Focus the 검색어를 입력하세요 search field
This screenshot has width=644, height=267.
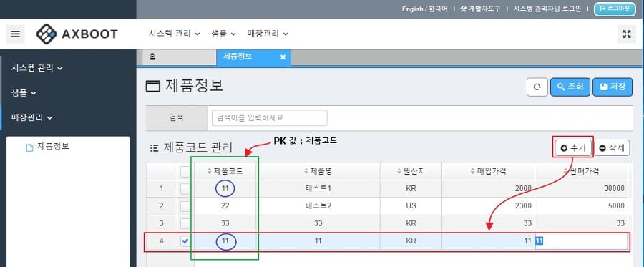[270, 118]
